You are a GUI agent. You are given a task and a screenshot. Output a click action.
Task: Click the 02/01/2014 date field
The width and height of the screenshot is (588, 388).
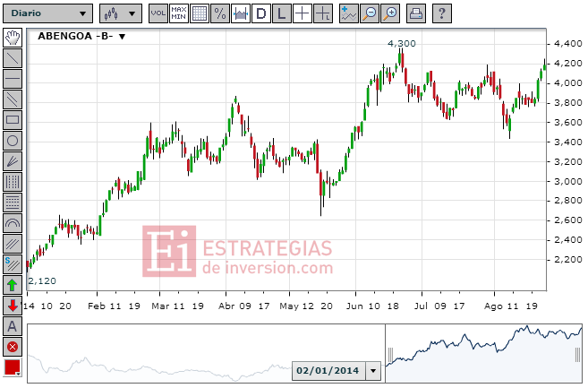(x=328, y=371)
